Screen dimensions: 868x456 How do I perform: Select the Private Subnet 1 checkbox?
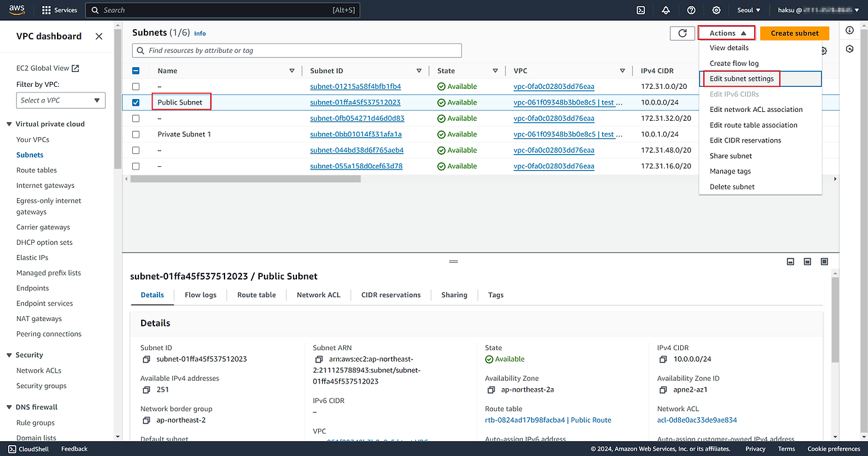pyautogui.click(x=136, y=134)
